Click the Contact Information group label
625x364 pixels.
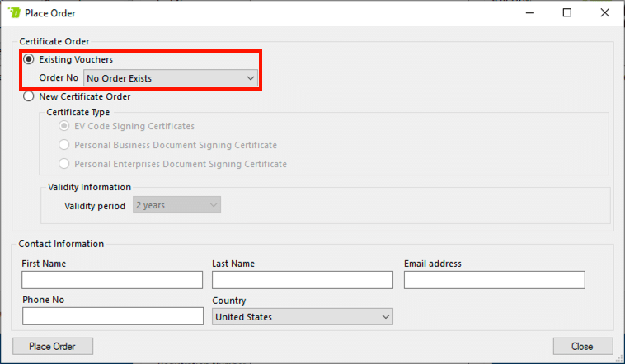61,244
